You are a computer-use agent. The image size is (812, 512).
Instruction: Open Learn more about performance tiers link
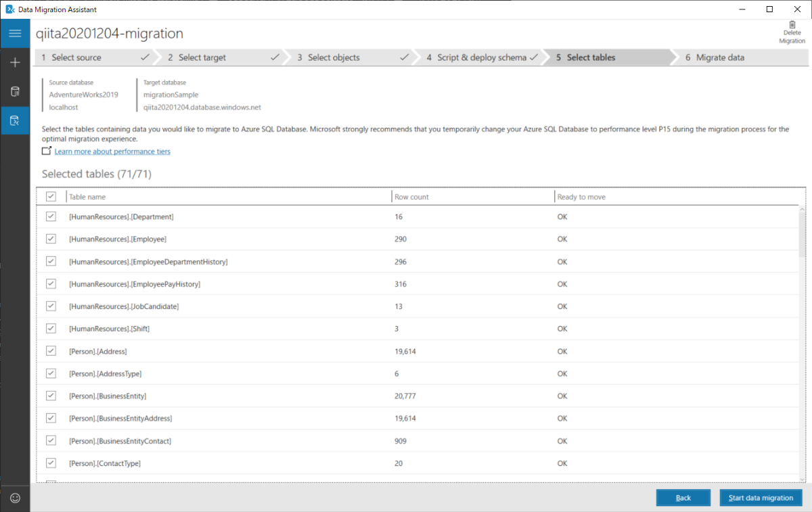(112, 152)
